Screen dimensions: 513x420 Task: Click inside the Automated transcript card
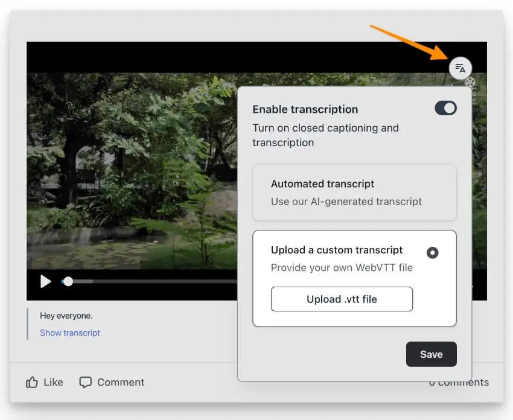pyautogui.click(x=354, y=192)
